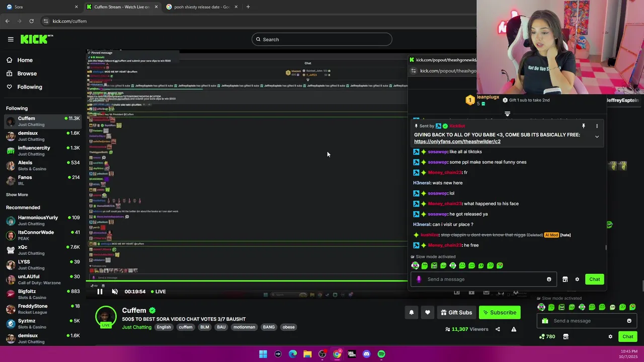
Task: Focus the Kick search box
Action: tap(322, 39)
